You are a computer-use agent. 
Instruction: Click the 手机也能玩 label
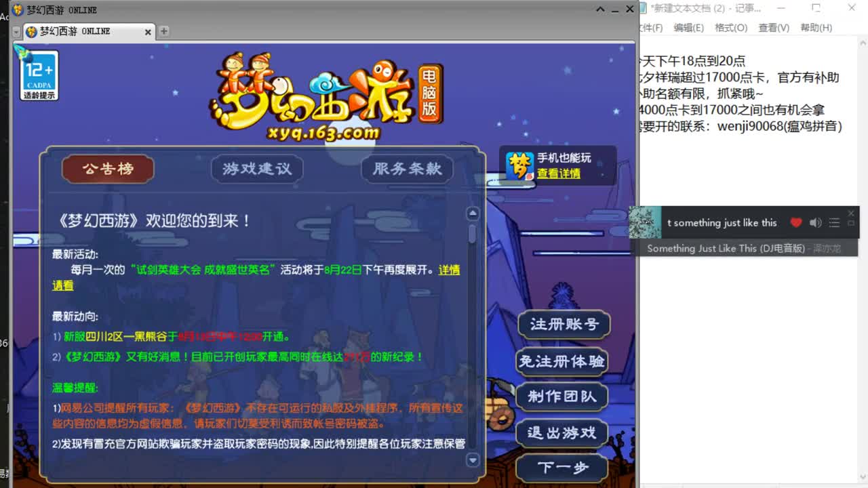tap(564, 158)
